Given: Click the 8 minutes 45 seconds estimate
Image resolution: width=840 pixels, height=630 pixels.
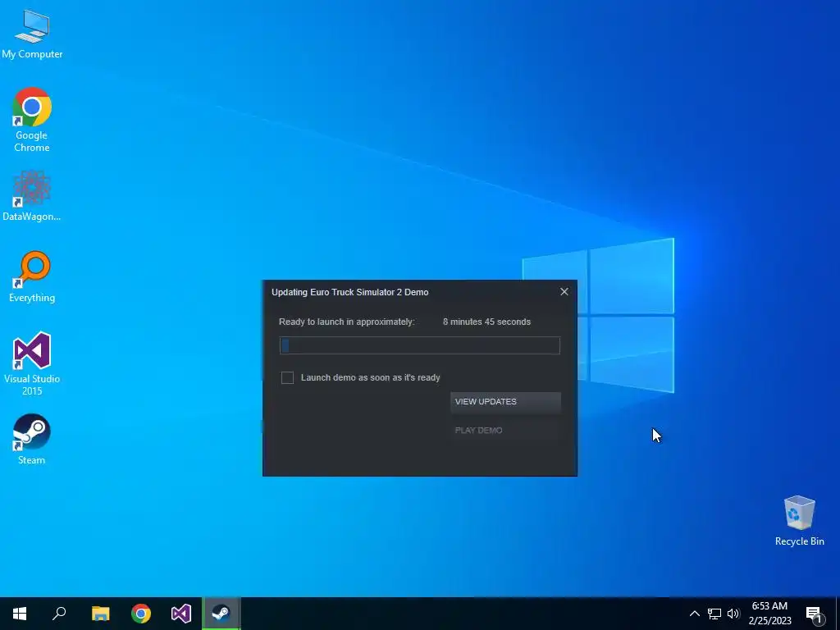Looking at the screenshot, I should coord(486,322).
